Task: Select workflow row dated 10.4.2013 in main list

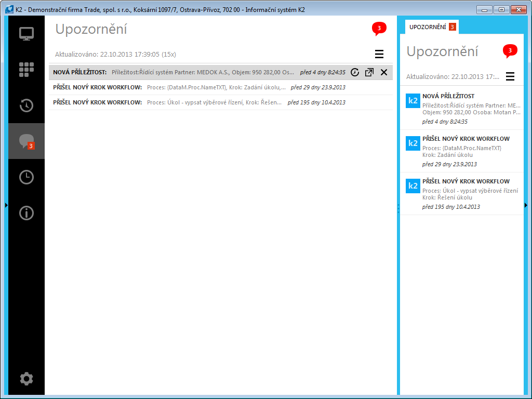Action: tap(220, 102)
